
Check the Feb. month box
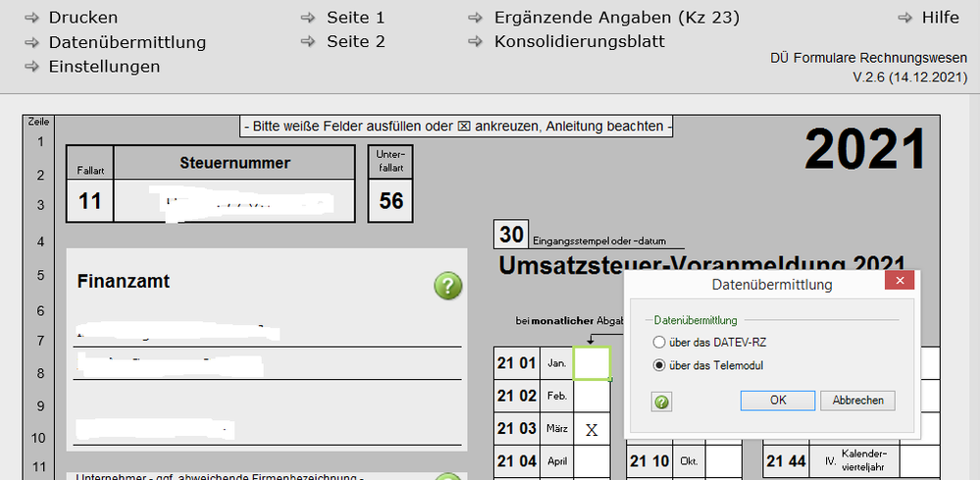coord(592,397)
